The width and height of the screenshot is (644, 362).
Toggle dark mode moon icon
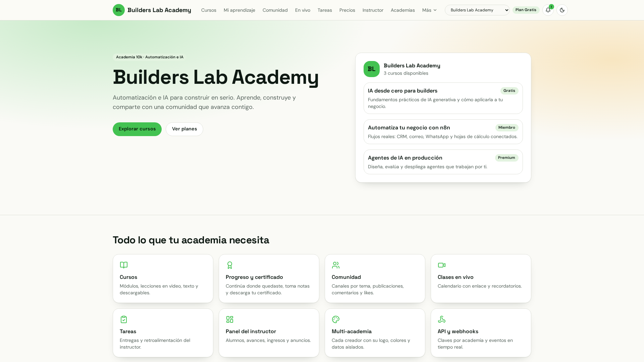pyautogui.click(x=562, y=10)
